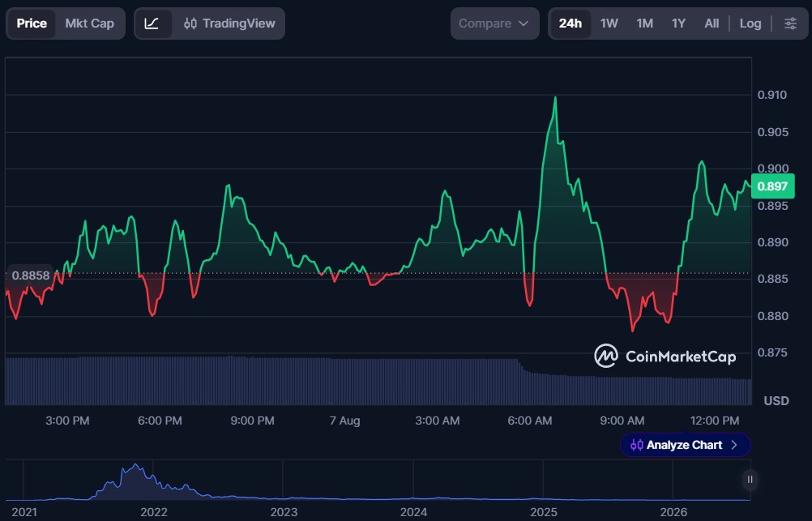Click 2022 peak in range navigator
Viewport: 812px width, 521px height.
(x=136, y=465)
